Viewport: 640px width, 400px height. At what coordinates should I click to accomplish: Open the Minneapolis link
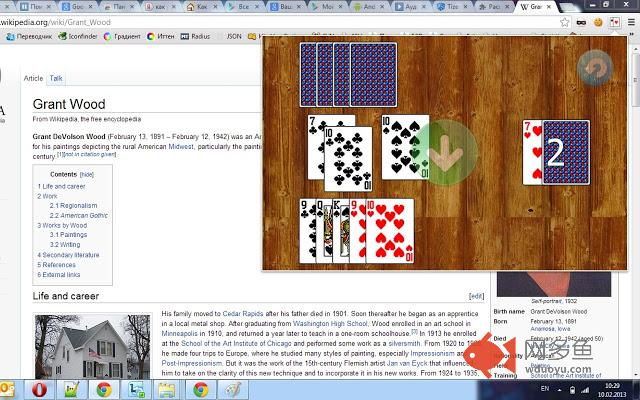[x=180, y=333]
